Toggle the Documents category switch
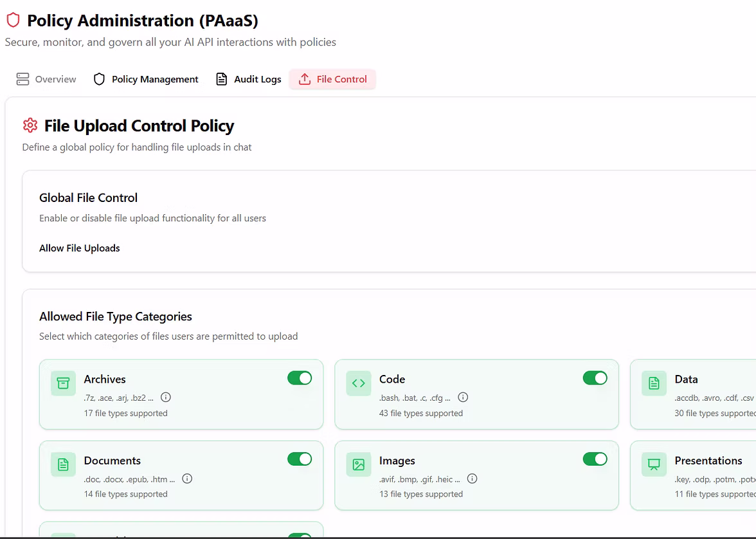This screenshot has height=539, width=756. pos(300,459)
